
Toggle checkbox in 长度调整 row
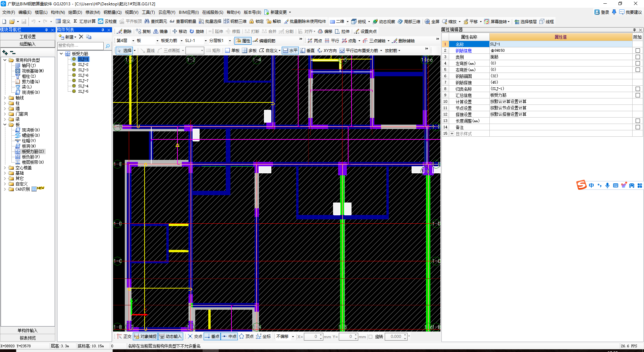(x=638, y=121)
